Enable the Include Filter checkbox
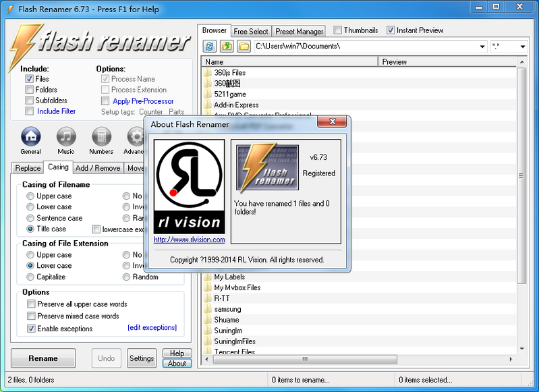 pyautogui.click(x=29, y=111)
